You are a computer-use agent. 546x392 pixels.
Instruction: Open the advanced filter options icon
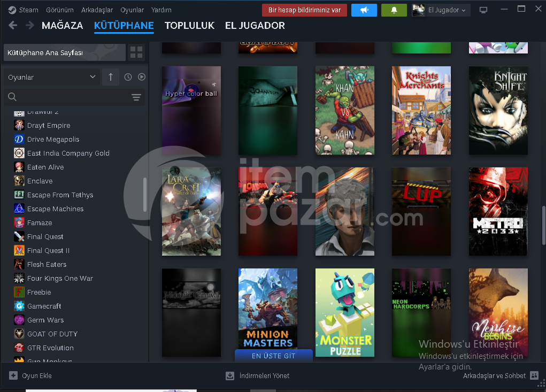click(x=136, y=97)
